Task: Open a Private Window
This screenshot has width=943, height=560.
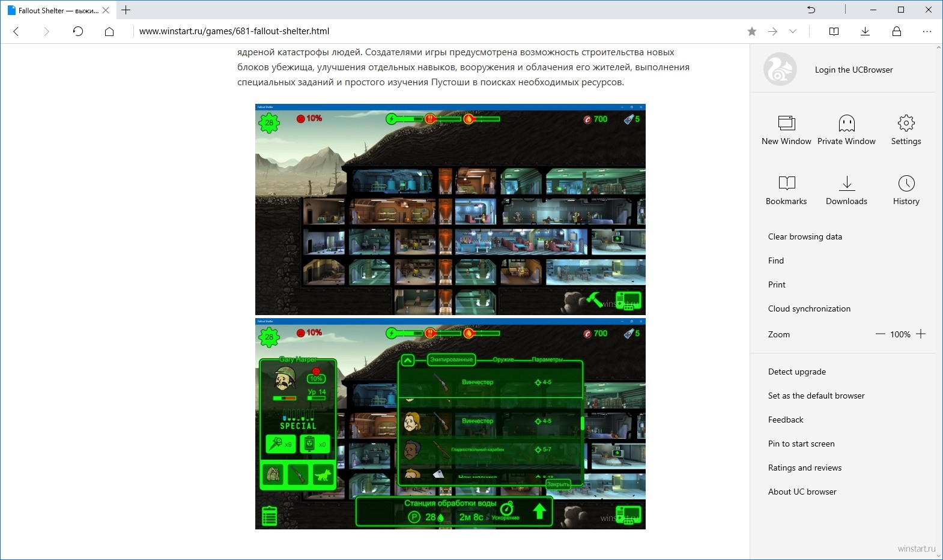Action: [846, 130]
